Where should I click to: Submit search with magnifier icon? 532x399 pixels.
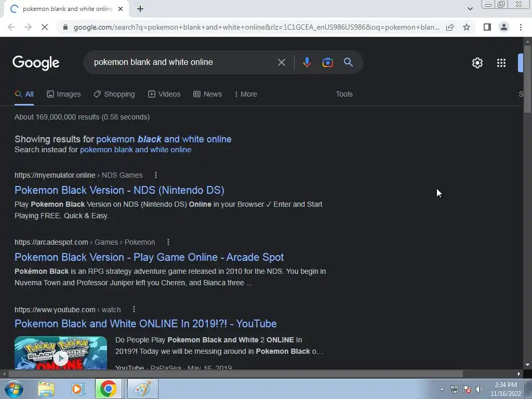click(x=348, y=62)
